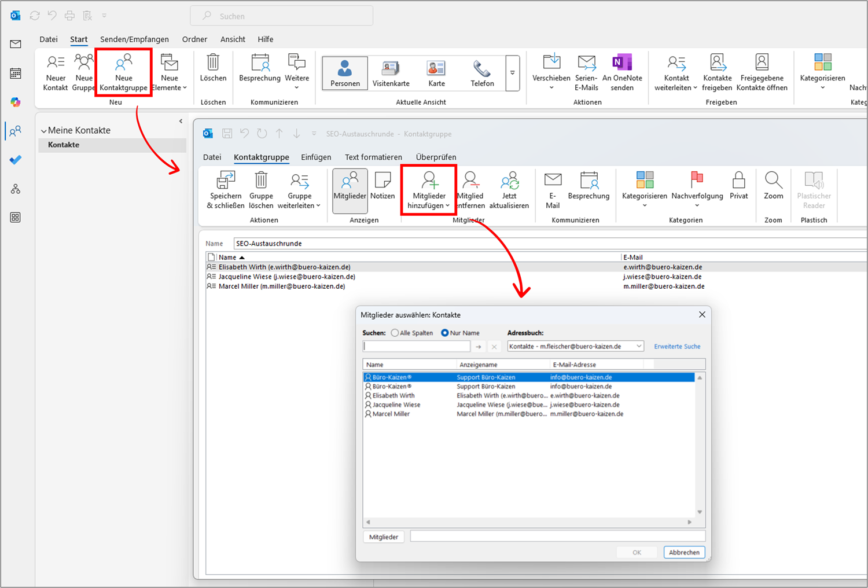Click Jetzt aktualisieren icon

[x=509, y=181]
